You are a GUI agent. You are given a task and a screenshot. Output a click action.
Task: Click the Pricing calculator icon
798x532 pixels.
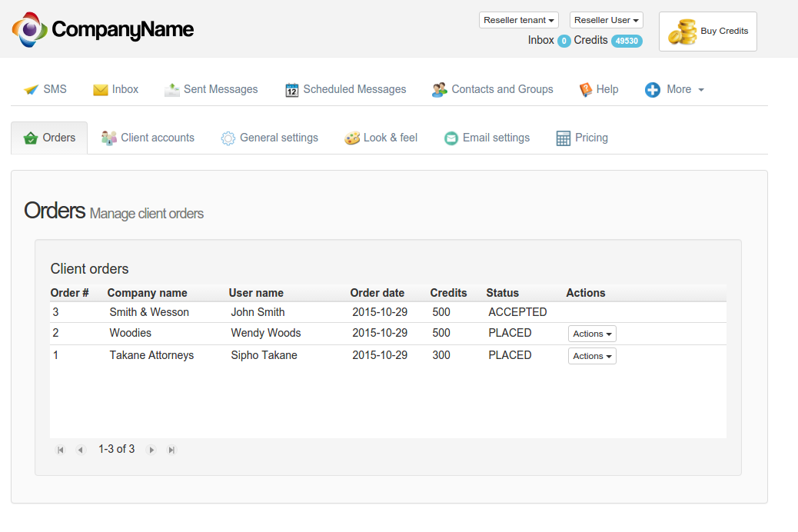click(x=563, y=138)
